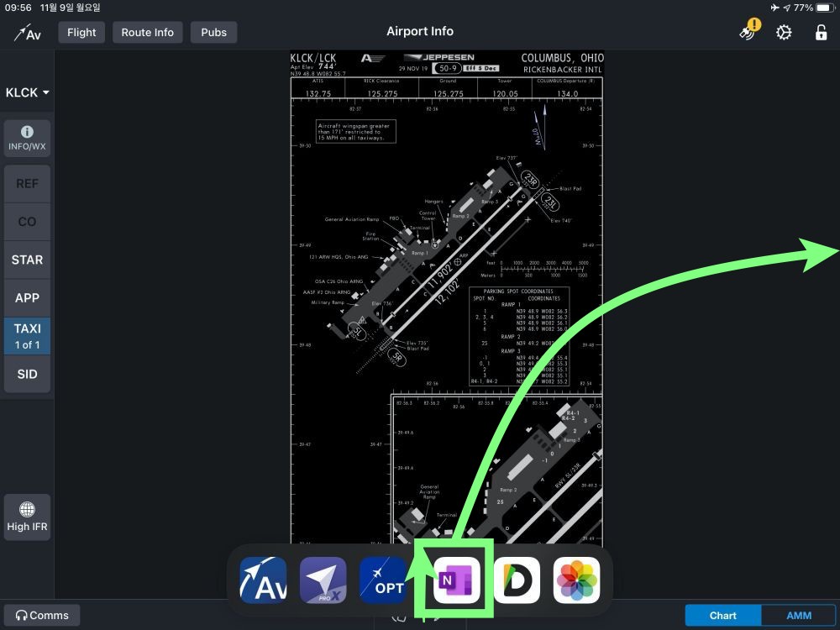Open the settings gear icon

pyautogui.click(x=784, y=33)
